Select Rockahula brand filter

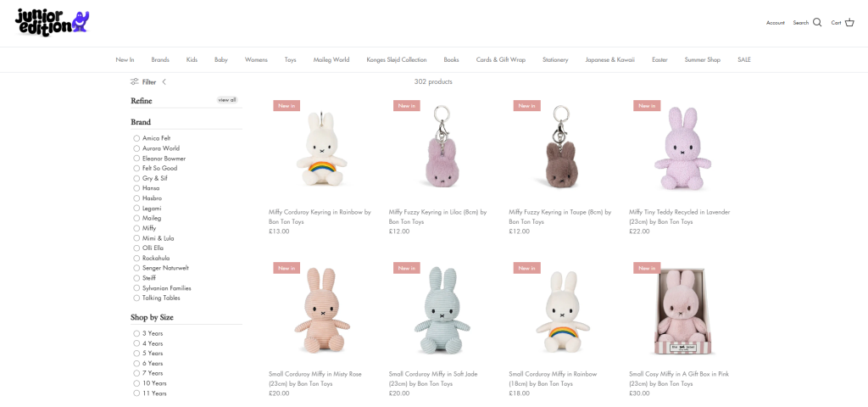coord(152,258)
